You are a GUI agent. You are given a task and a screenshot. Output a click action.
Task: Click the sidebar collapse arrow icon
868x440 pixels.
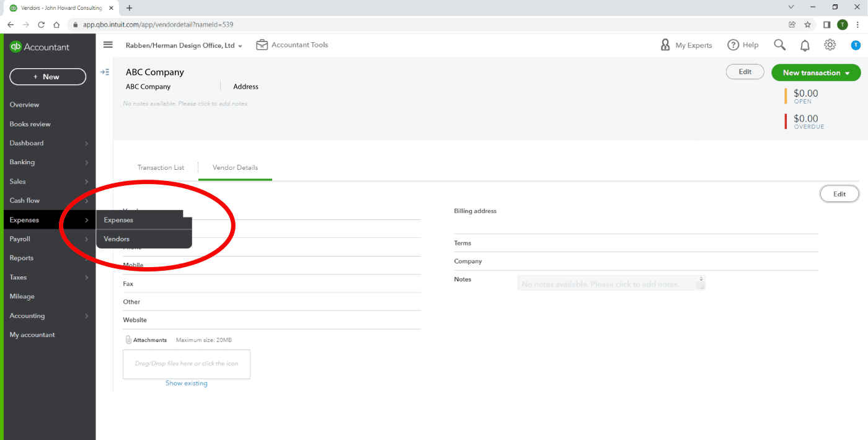tap(105, 71)
